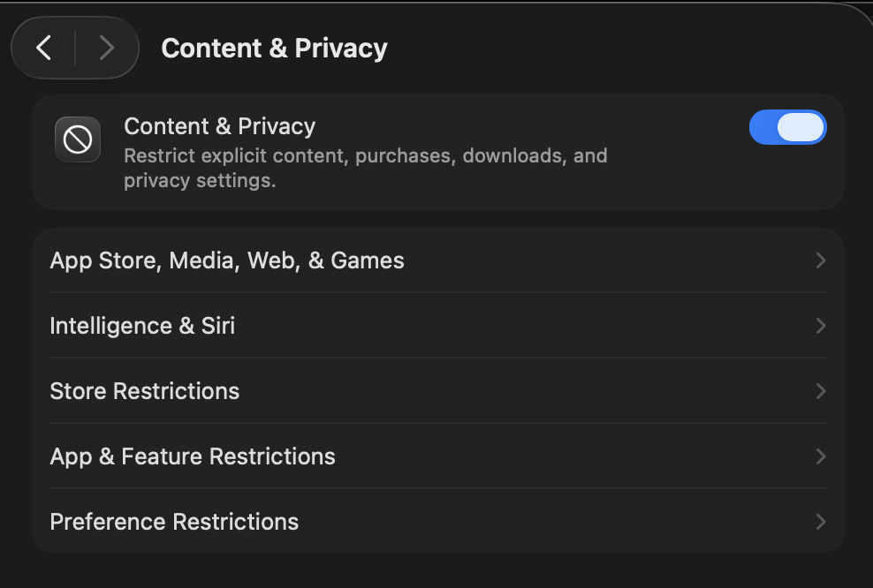
Task: Open App & Feature Restrictions
Action: tap(438, 456)
